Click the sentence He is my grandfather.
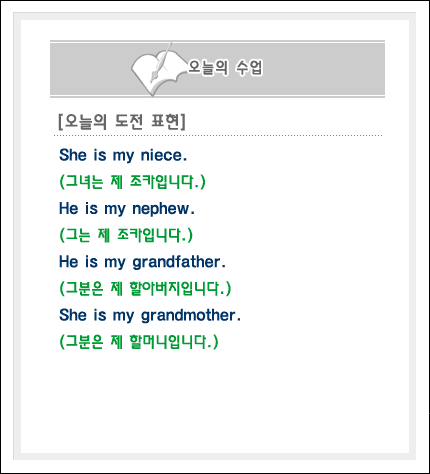This screenshot has width=430, height=474. click(x=142, y=262)
